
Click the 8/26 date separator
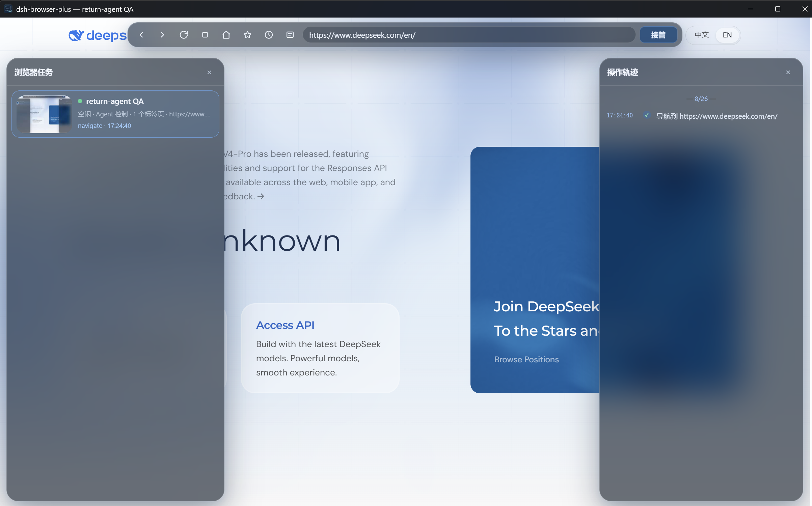(x=701, y=99)
